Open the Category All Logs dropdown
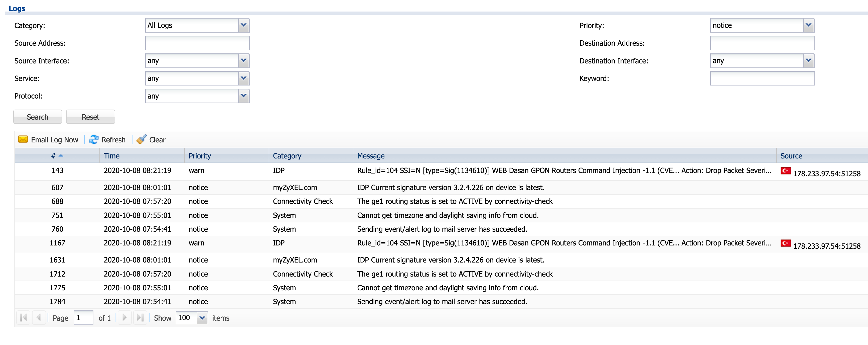The image size is (868, 345). click(x=243, y=25)
